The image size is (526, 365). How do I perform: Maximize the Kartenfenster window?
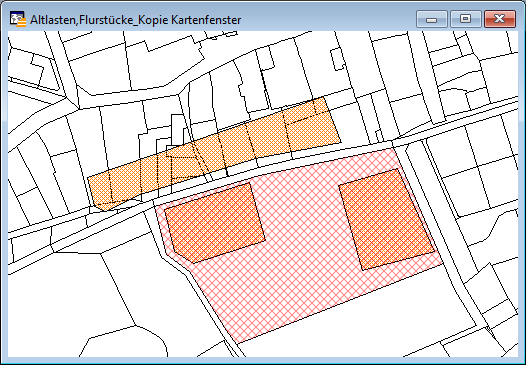[465, 19]
